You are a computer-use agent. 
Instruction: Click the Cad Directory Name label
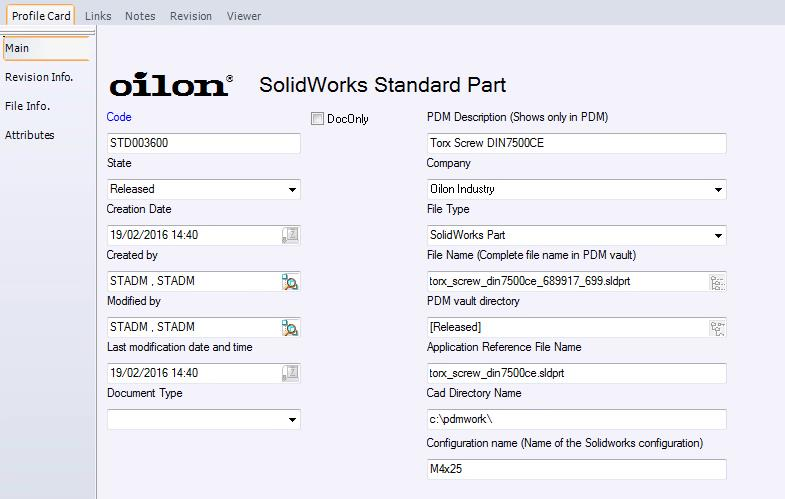[474, 393]
